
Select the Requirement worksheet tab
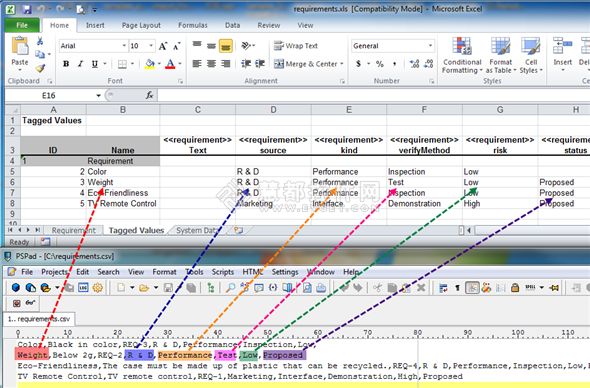pos(73,230)
